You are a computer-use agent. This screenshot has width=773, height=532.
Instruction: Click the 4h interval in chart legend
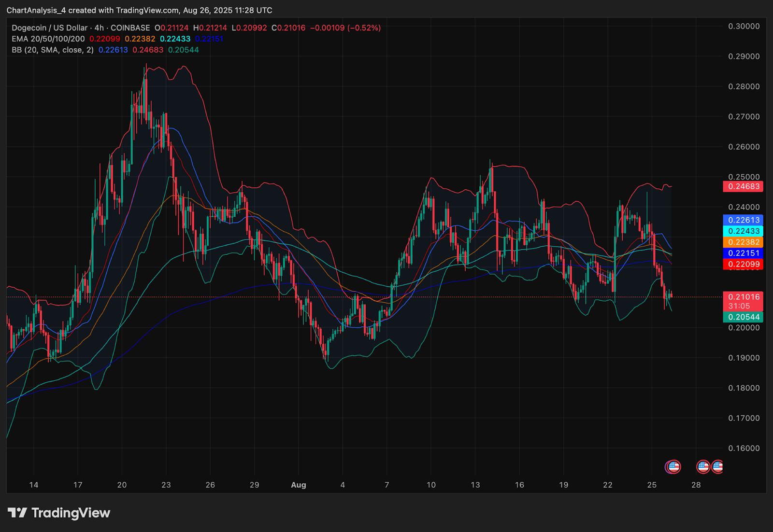click(99, 28)
